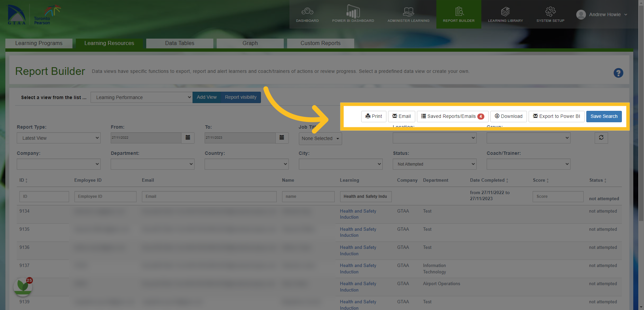Click the blue help question mark icon

tap(618, 73)
